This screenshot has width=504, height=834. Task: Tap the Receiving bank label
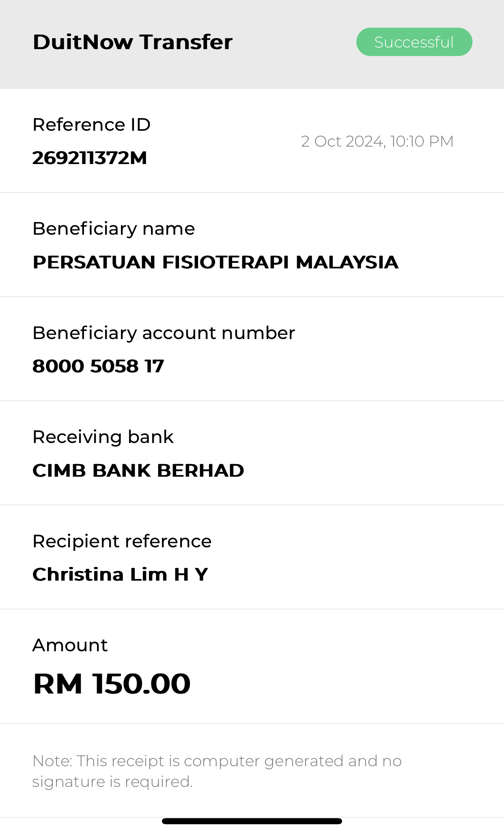pyautogui.click(x=103, y=437)
